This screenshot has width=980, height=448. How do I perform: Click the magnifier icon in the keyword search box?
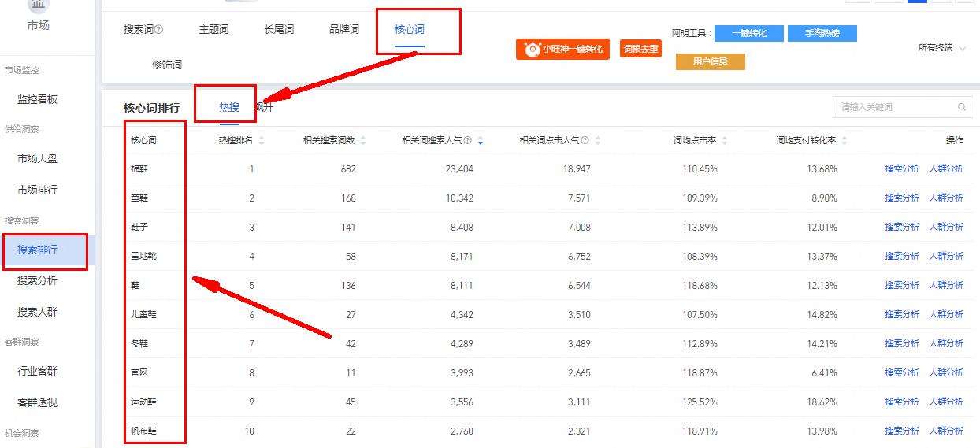(961, 107)
